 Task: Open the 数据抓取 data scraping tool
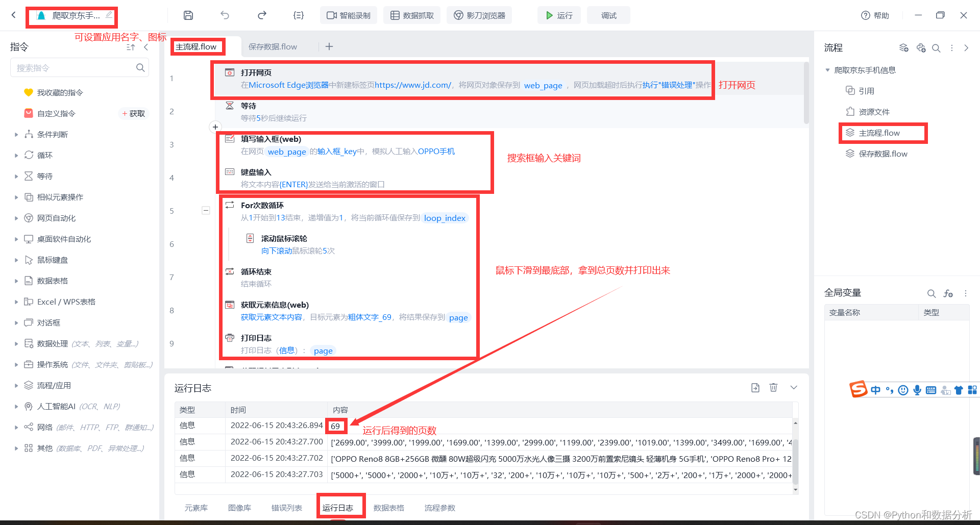[x=411, y=15]
